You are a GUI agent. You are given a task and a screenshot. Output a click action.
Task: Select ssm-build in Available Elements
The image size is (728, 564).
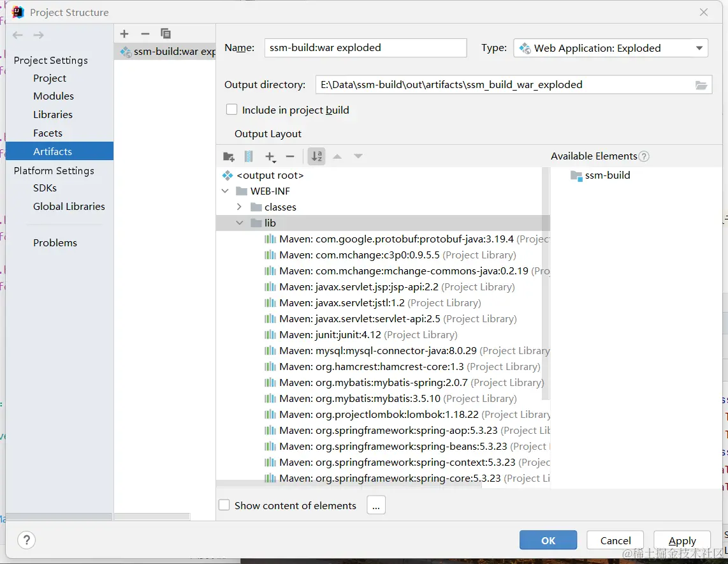click(608, 175)
